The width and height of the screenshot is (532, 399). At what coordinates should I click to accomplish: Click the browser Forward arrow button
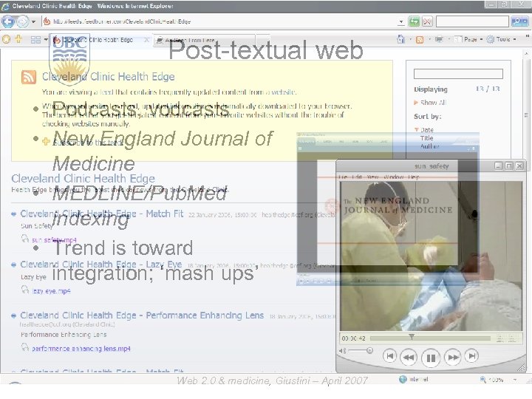[x=23, y=21]
